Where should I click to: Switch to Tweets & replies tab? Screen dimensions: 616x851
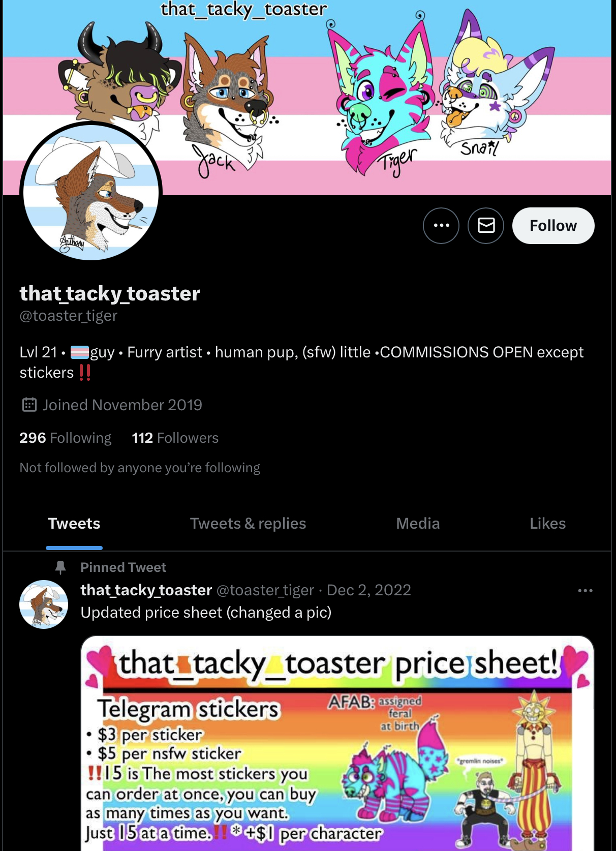[x=248, y=524]
